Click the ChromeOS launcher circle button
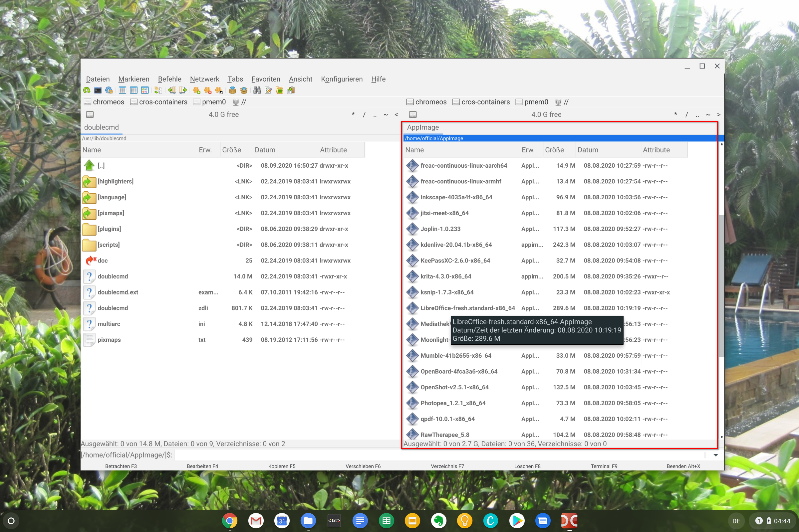799x532 pixels. [x=11, y=520]
